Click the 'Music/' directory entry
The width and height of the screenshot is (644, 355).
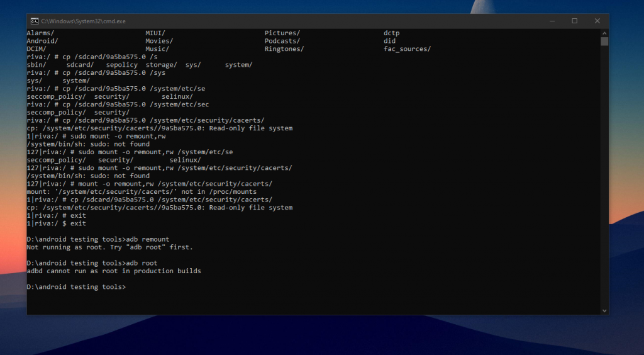157,49
